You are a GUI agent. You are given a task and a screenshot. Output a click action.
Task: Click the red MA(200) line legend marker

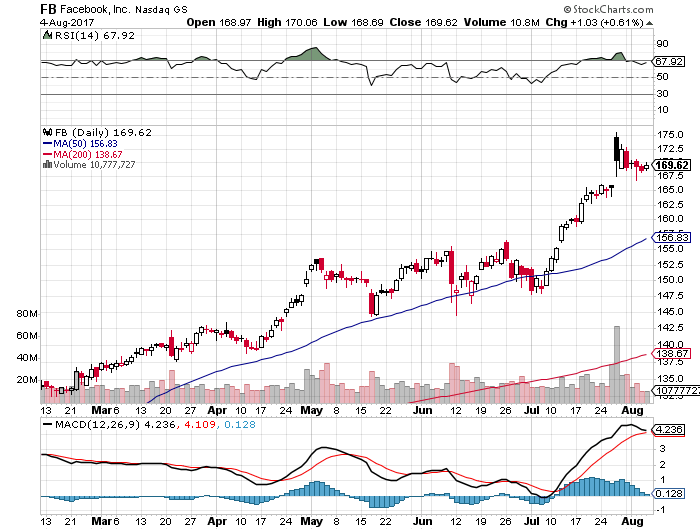coord(46,154)
